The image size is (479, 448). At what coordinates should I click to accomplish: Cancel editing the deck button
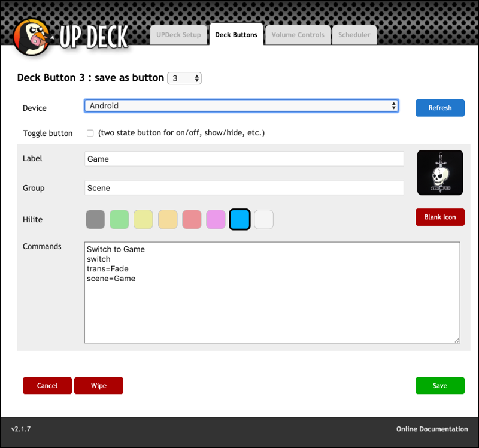coord(47,386)
